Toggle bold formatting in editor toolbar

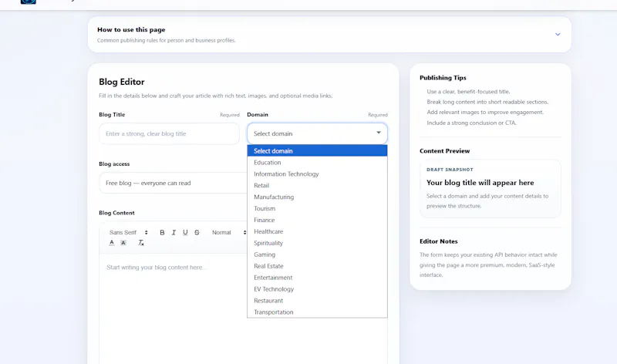[162, 233]
